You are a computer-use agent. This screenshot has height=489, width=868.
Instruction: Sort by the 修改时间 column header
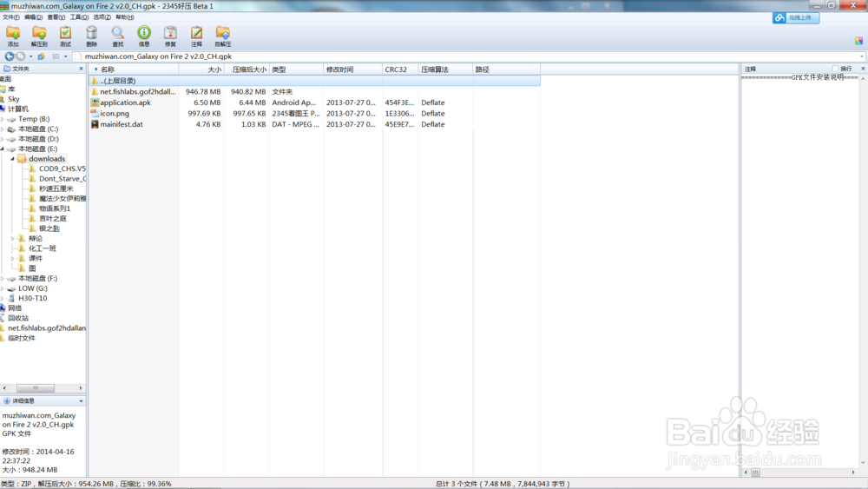click(x=352, y=69)
